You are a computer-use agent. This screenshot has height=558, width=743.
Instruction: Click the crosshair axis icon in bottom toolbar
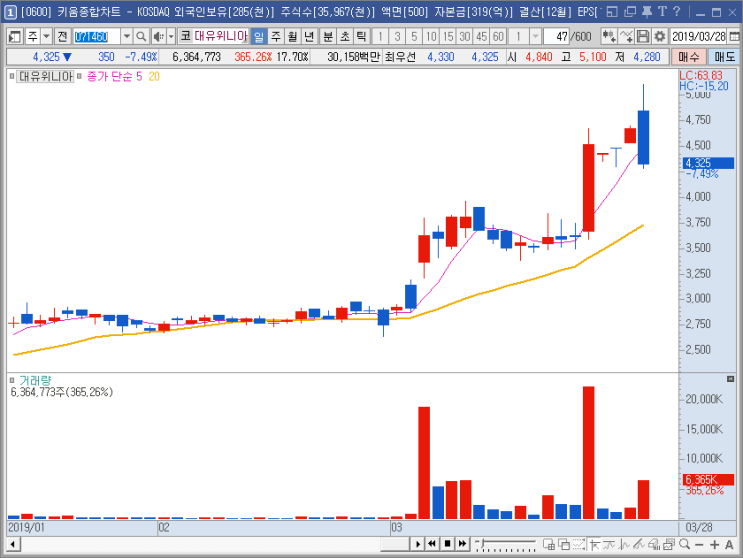coord(594,544)
